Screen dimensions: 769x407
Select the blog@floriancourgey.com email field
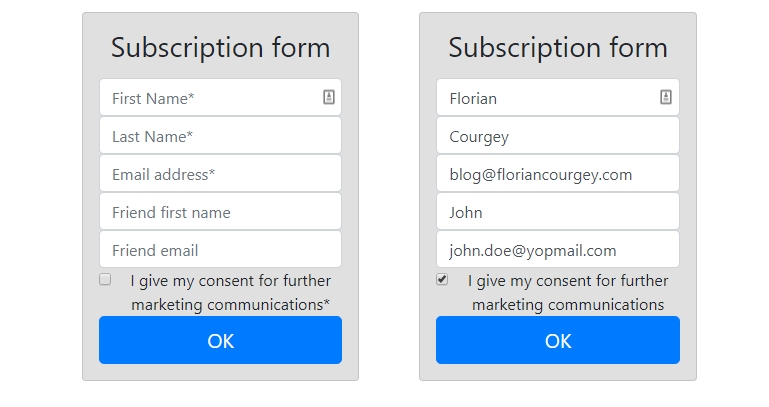tap(558, 174)
